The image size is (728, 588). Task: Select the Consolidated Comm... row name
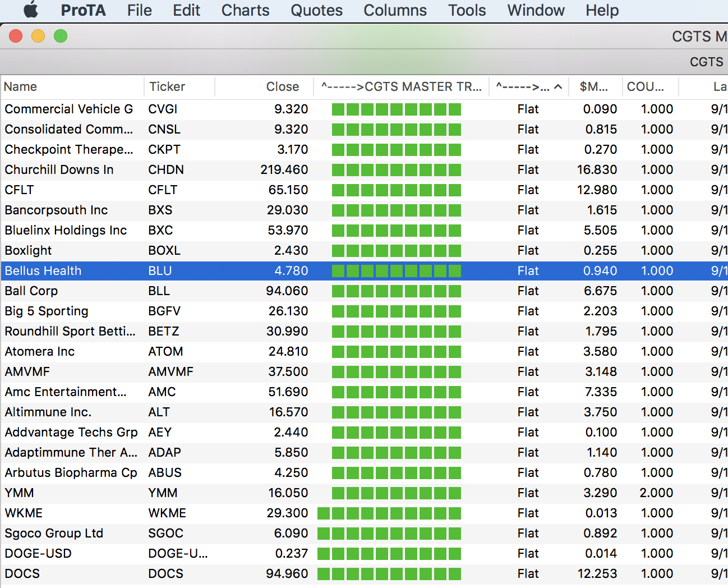(69, 129)
